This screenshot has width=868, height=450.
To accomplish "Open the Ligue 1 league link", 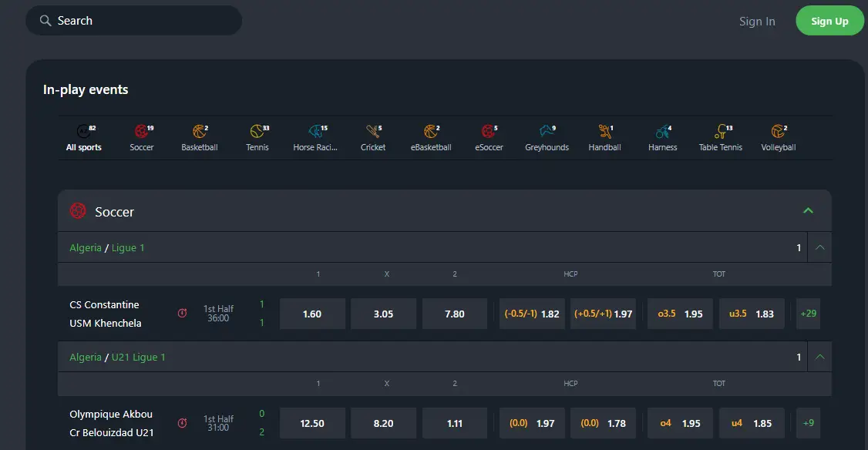I will 128,248.
